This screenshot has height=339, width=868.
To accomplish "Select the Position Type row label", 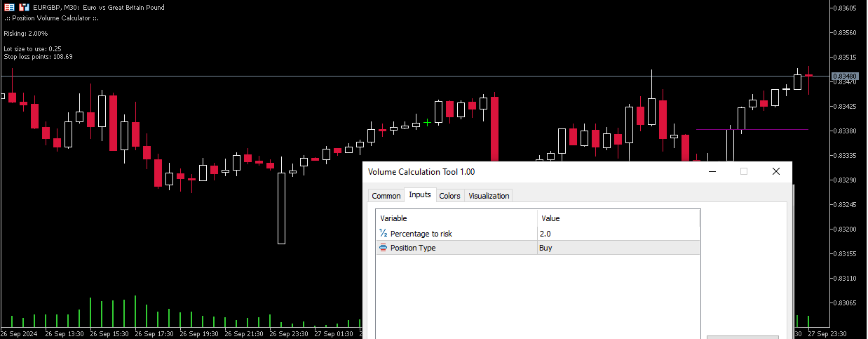I will point(413,248).
